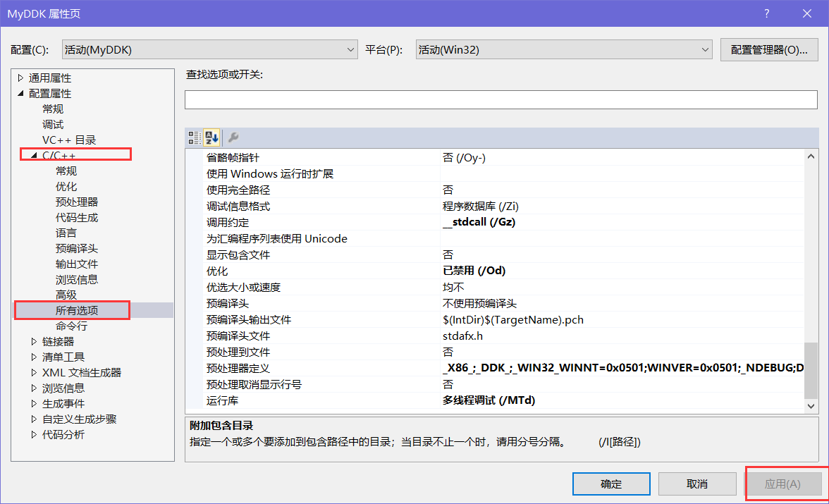Click the 不使用预编译头 value
This screenshot has width=829, height=504.
pyautogui.click(x=479, y=304)
